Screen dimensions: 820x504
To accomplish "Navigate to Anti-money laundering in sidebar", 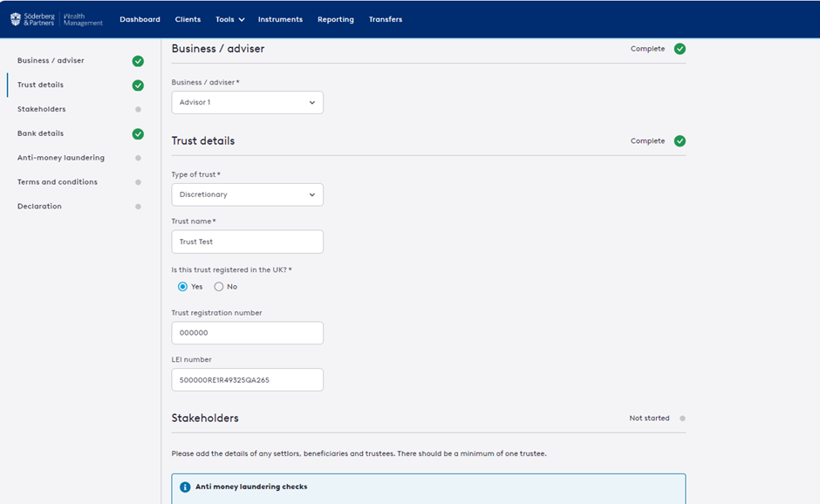I will tap(61, 158).
